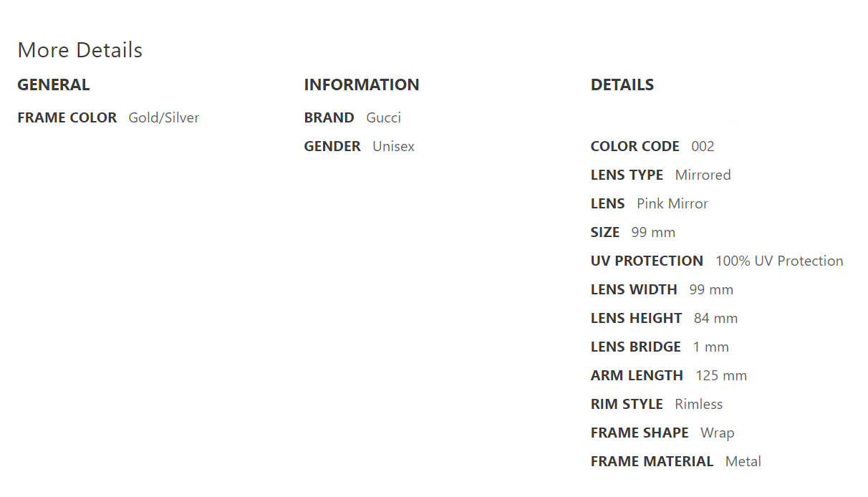Click the Gucci brand value
868x497 pixels.
(x=383, y=117)
